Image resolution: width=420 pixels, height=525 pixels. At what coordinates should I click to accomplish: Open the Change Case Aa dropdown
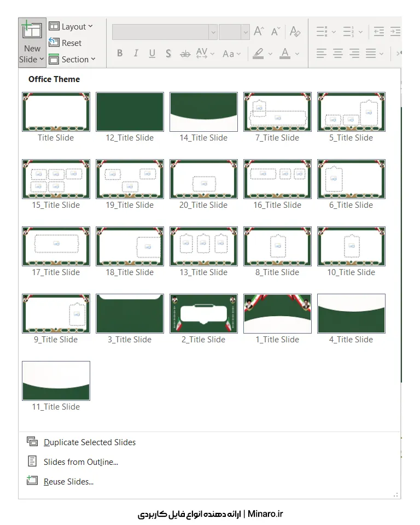click(x=231, y=54)
